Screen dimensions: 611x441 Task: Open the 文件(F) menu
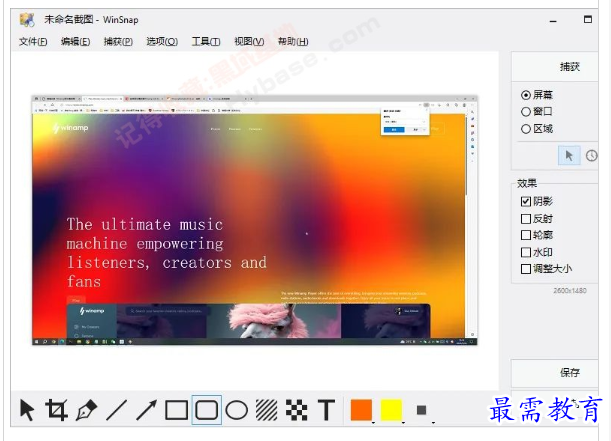point(33,41)
